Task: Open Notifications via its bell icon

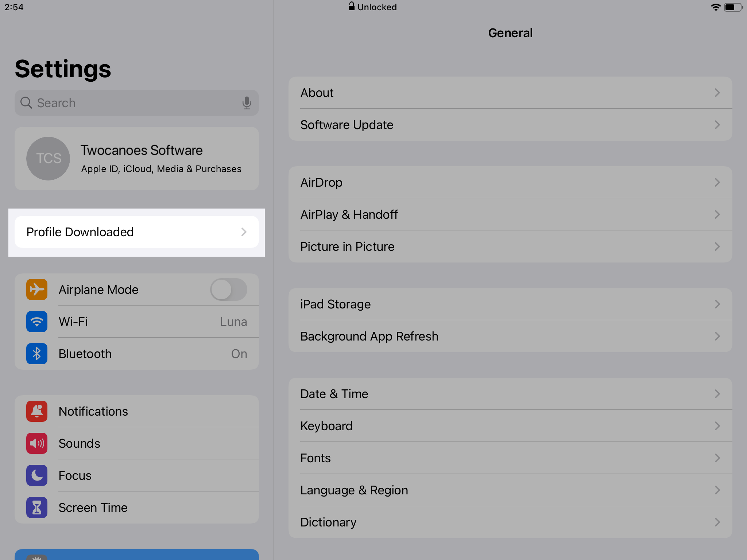Action: 36,411
